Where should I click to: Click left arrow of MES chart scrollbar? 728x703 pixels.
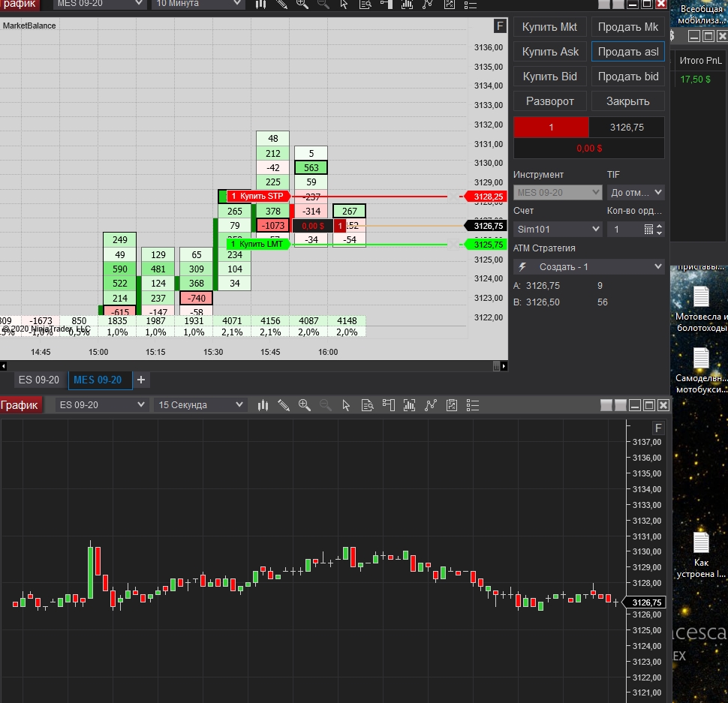click(x=3, y=366)
